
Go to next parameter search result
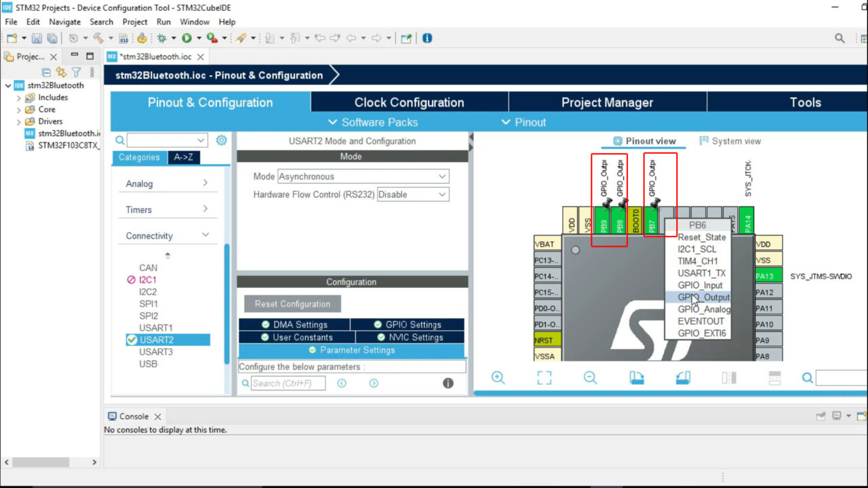[x=374, y=383]
